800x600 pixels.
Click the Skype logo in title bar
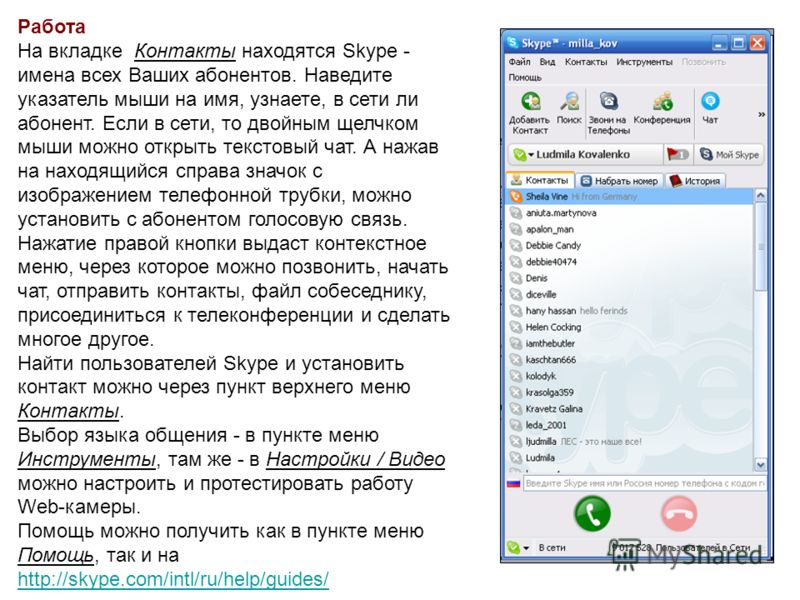pos(513,43)
